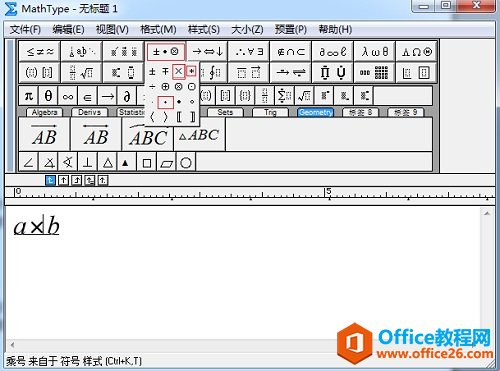Open the relational symbols palette (≤≠≈)
500x371 pixels.
pos(40,51)
